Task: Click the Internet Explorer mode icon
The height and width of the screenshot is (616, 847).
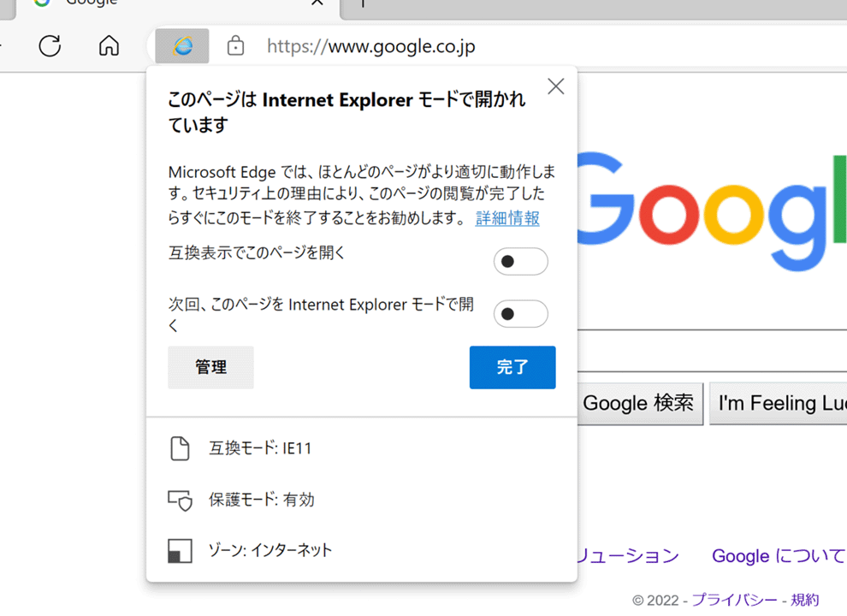Action: 182,46
